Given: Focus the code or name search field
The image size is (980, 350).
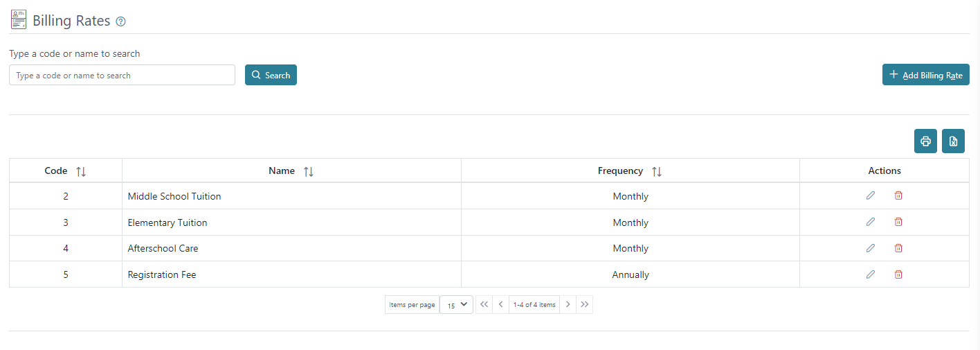Looking at the screenshot, I should (x=122, y=75).
